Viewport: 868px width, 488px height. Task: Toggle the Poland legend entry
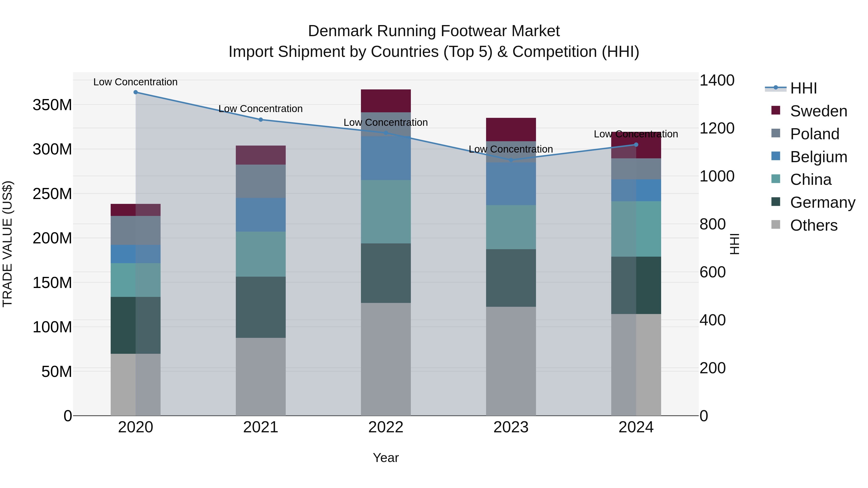[x=805, y=134]
